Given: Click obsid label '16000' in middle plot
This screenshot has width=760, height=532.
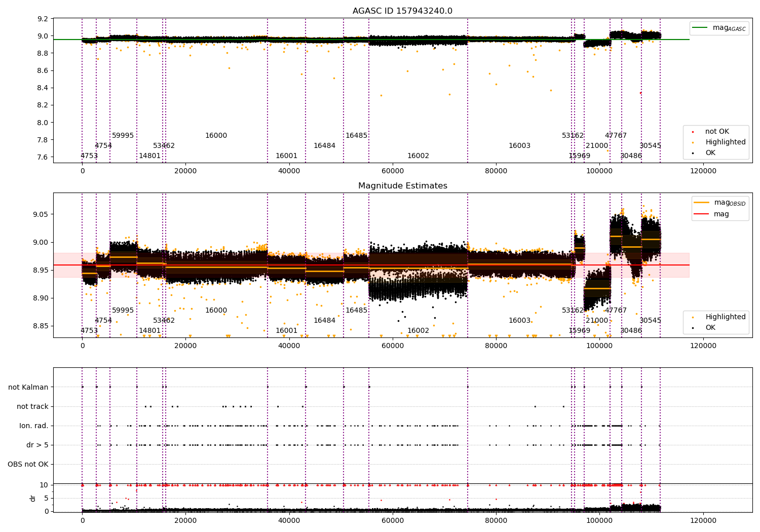Looking at the screenshot, I should point(216,311).
